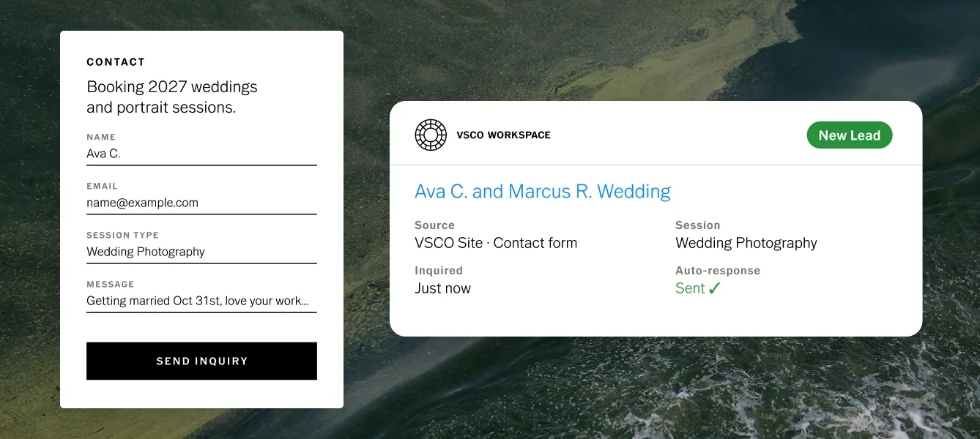Image resolution: width=980 pixels, height=439 pixels.
Task: Open the Ava C. and Marcus R. Wedding link
Action: [x=543, y=191]
